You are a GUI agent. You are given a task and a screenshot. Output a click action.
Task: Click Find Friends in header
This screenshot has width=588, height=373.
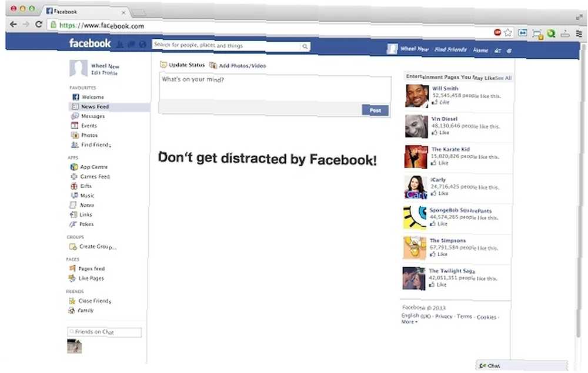coord(450,49)
